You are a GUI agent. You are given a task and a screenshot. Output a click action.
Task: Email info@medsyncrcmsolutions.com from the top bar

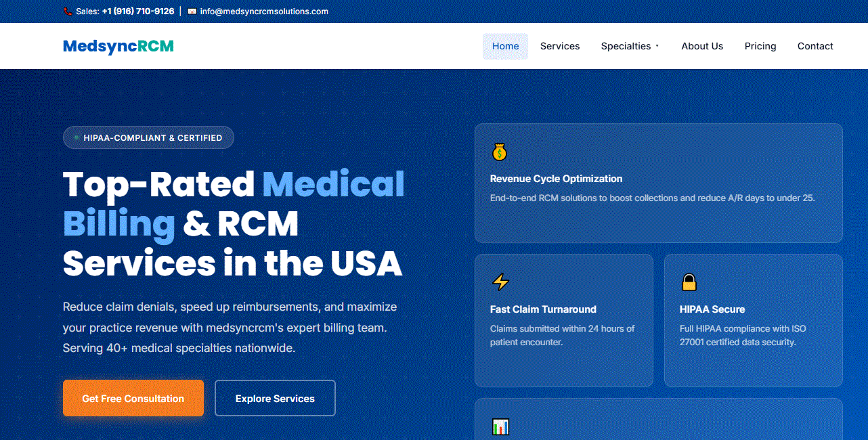[264, 12]
